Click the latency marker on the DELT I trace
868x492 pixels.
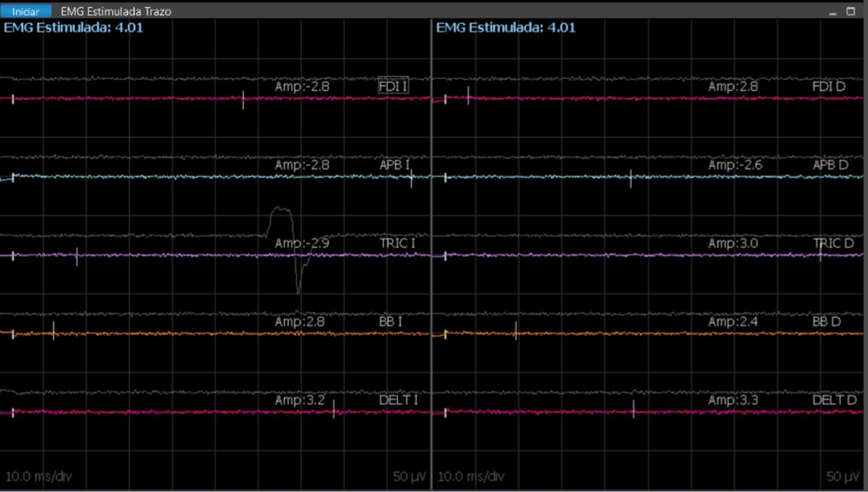333,410
